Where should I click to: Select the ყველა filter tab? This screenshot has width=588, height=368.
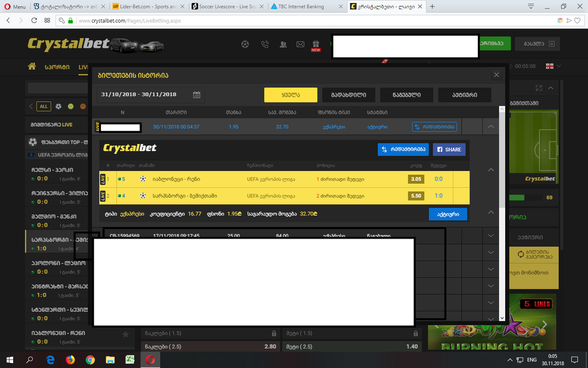pos(291,95)
